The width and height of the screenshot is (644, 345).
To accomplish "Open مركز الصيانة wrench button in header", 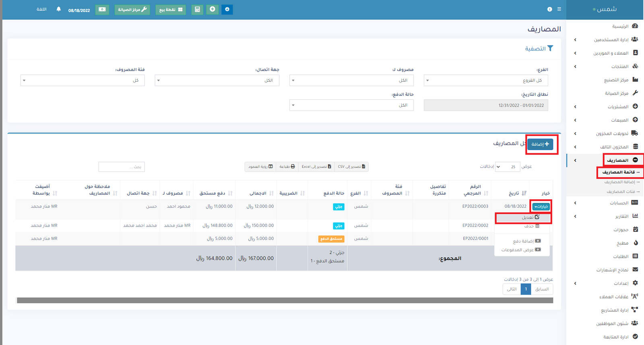I will tap(132, 9).
